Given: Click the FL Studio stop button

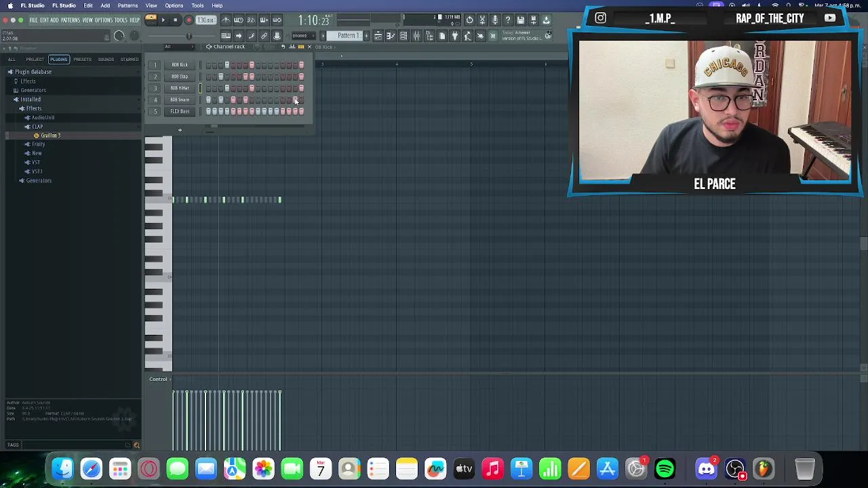Looking at the screenshot, I should [x=176, y=20].
